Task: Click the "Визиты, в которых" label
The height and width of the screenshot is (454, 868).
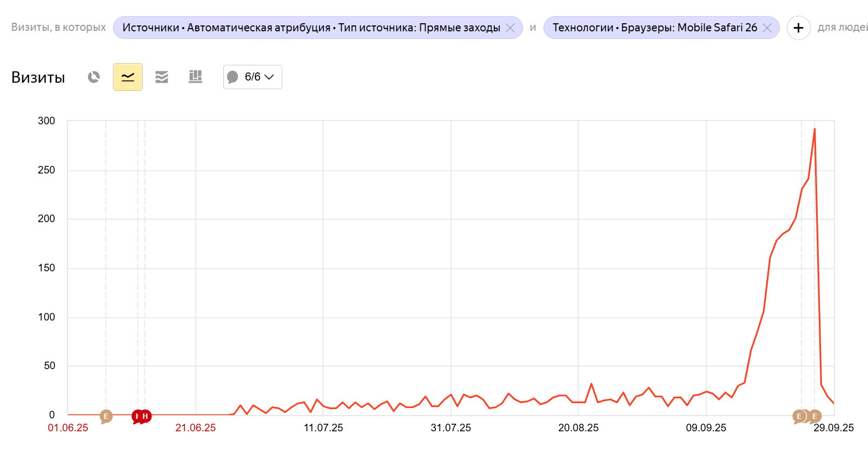Action: 58,28
